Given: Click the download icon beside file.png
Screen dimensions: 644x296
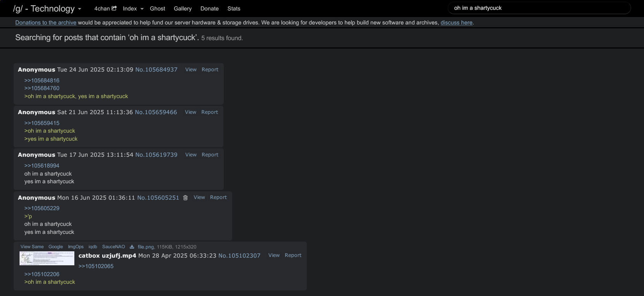Looking at the screenshot, I should 132,247.
